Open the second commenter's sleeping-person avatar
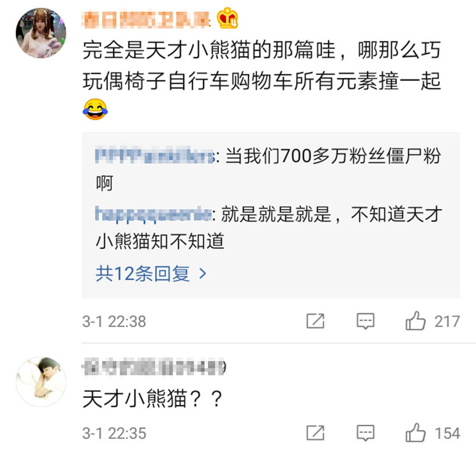This screenshot has width=476, height=452. coord(40,382)
